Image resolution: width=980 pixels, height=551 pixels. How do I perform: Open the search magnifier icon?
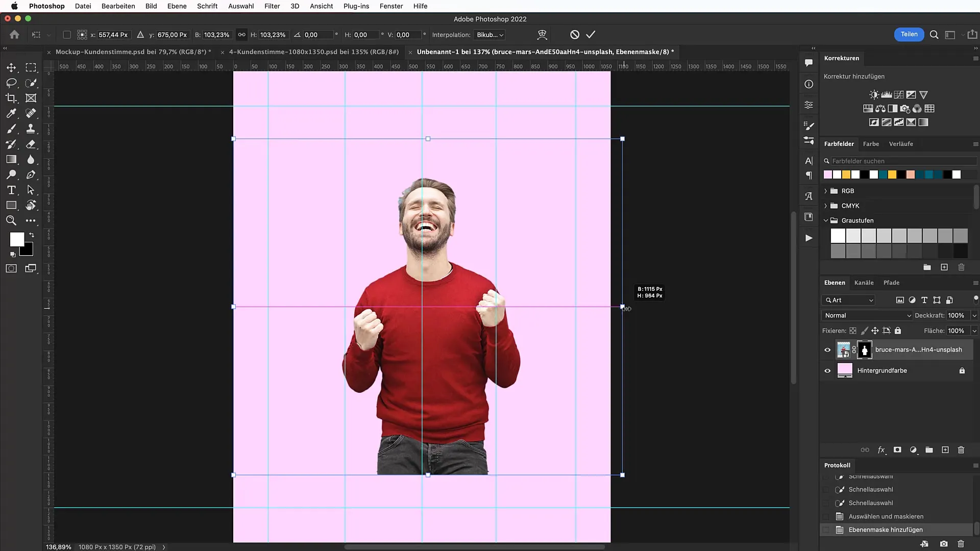coord(934,35)
